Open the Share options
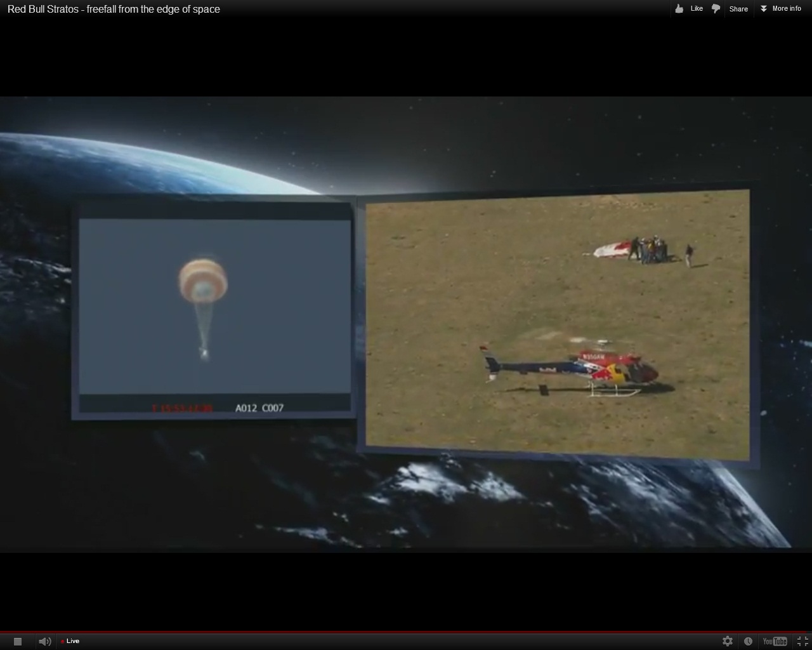Viewport: 812px width, 650px height. (738, 9)
